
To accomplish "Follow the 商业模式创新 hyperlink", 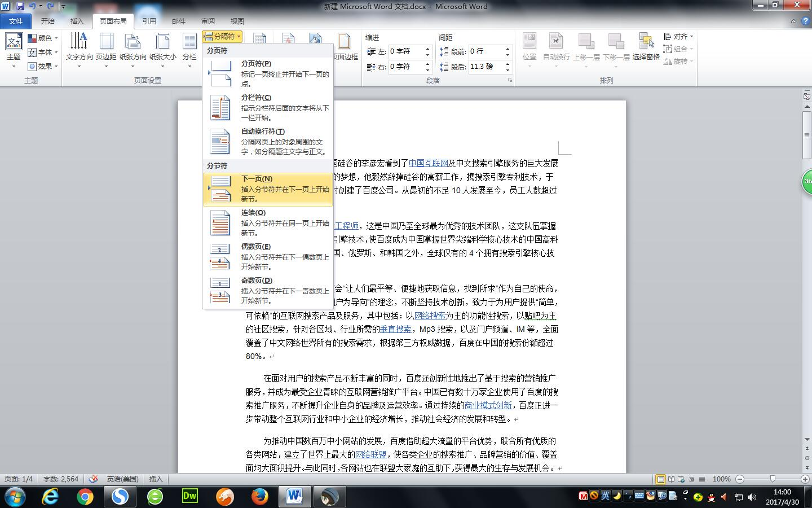I will 488,405.
